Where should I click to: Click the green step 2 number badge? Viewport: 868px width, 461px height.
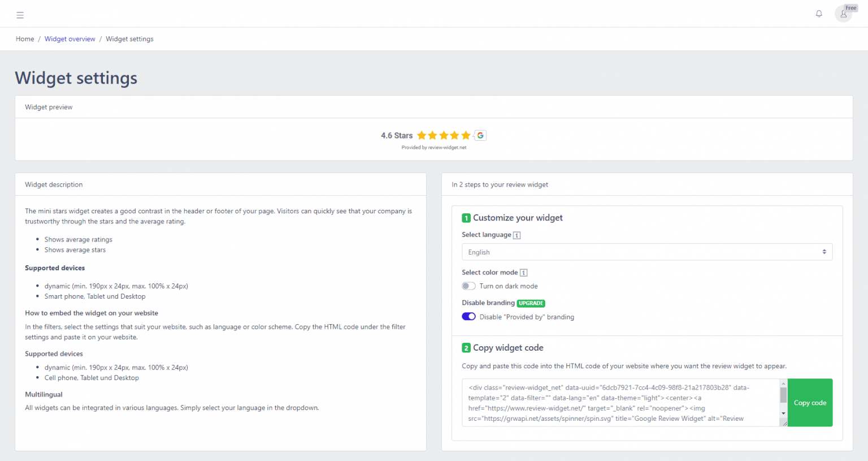466,347
